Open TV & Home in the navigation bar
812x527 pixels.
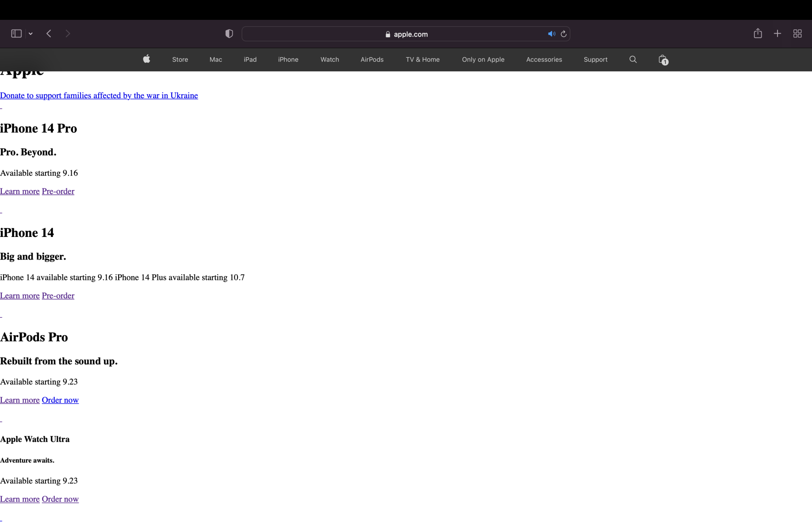tap(423, 60)
